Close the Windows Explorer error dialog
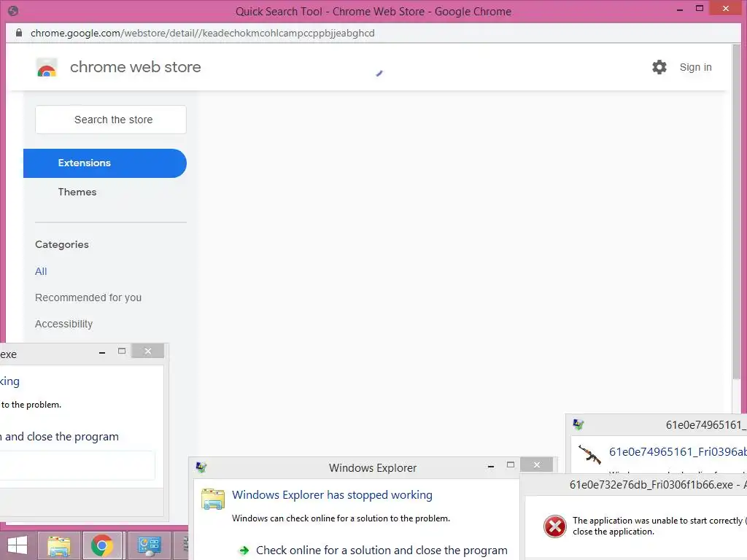The image size is (747, 560). 537,464
